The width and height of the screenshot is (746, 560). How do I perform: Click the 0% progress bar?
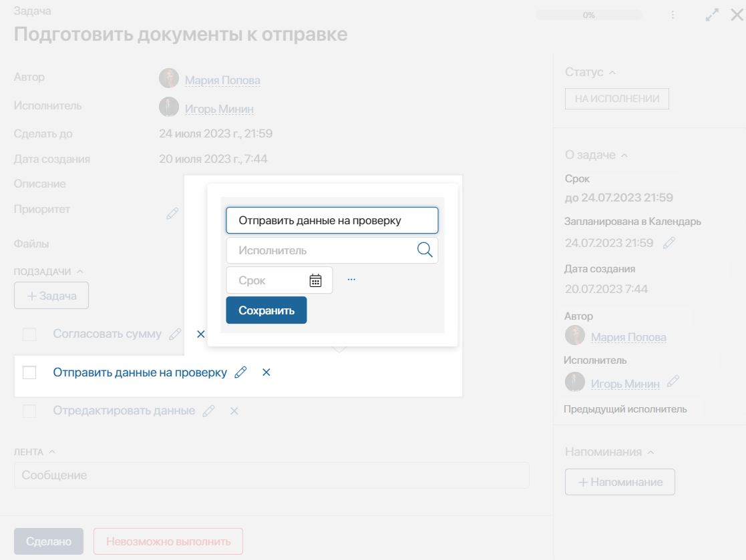[x=588, y=15]
